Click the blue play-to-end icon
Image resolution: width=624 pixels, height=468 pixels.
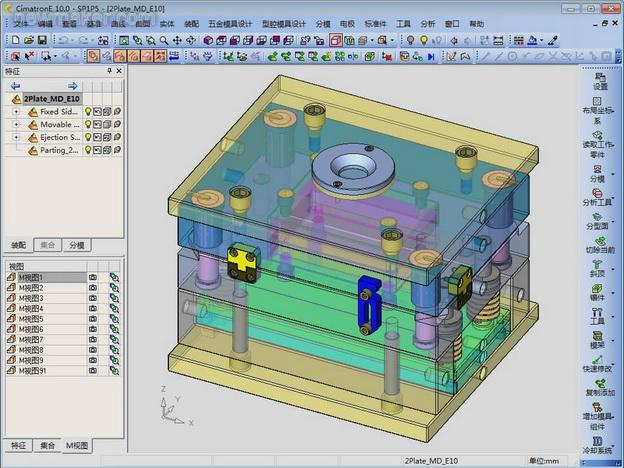(431, 57)
